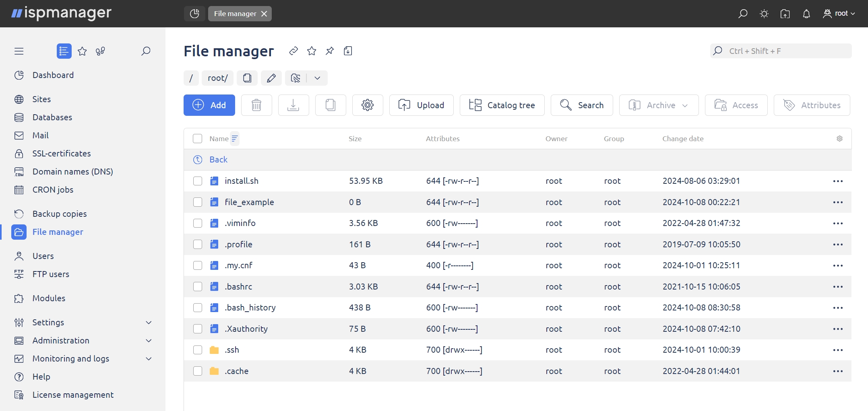Click the Add button

tap(209, 105)
